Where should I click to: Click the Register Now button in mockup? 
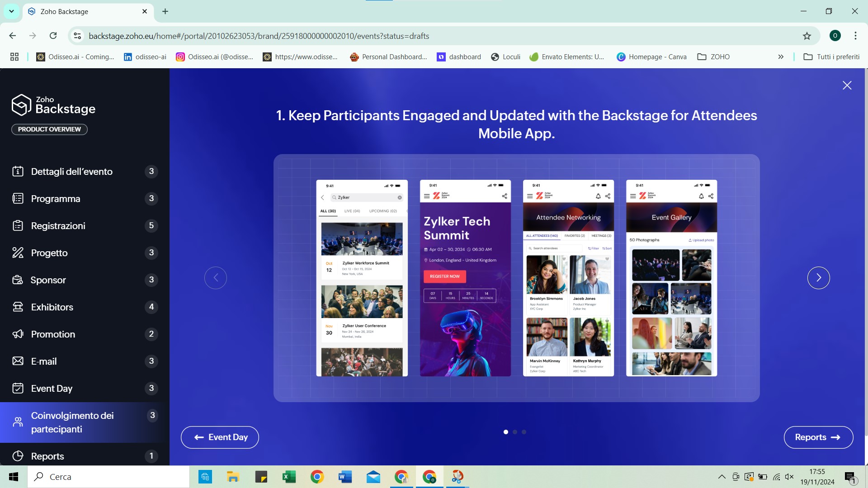pyautogui.click(x=444, y=276)
